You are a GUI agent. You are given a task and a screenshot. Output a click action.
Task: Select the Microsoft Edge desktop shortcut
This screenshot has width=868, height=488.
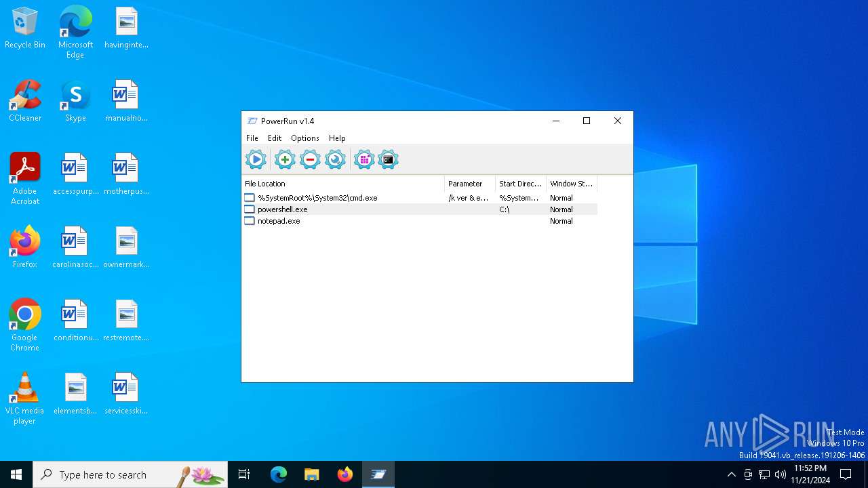pyautogui.click(x=75, y=33)
